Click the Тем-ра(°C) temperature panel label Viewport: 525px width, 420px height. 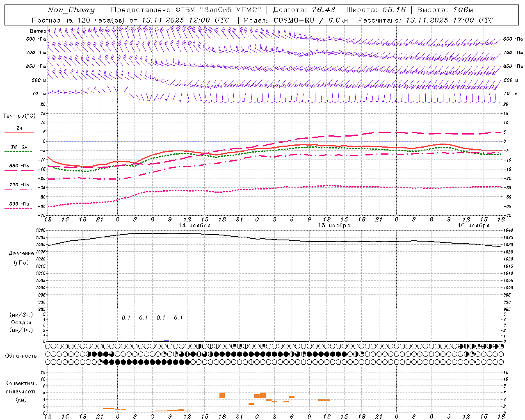pos(19,116)
